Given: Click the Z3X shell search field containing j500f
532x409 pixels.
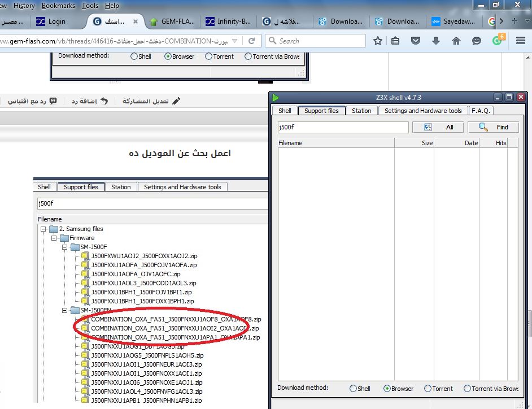Looking at the screenshot, I should click(x=343, y=127).
